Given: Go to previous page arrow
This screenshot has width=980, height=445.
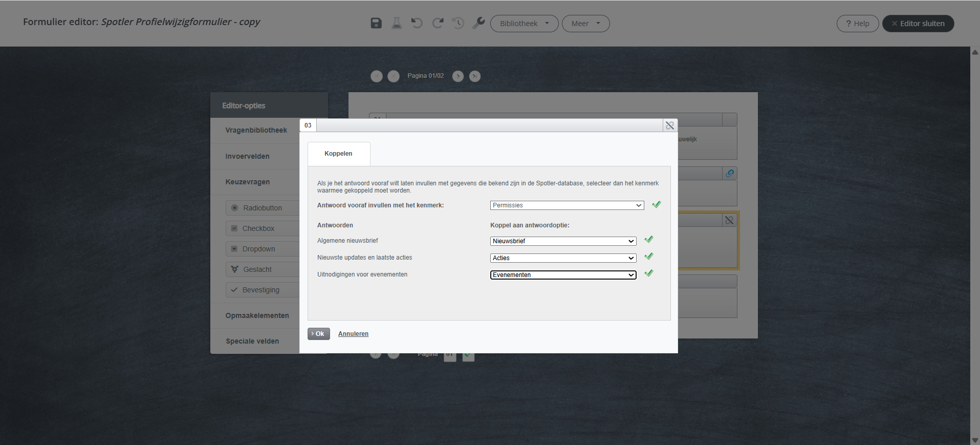Looking at the screenshot, I should (x=394, y=76).
